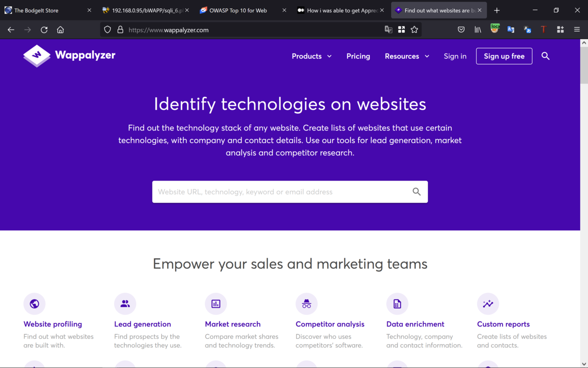Viewport: 588px width, 368px height.
Task: Switch to the OWASP Top 10 for Web tab
Action: click(243, 10)
